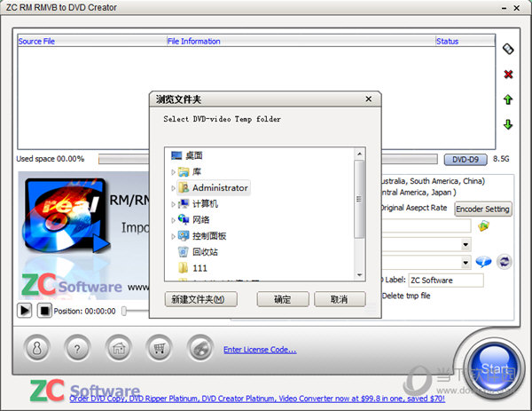Click the 新建文件夹(M) button
The image size is (532, 411).
tap(201, 299)
